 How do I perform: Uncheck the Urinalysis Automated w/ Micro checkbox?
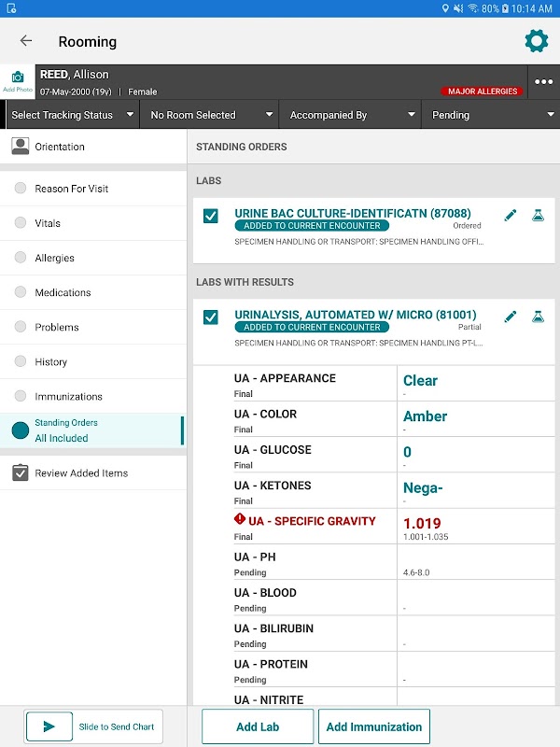click(x=211, y=317)
